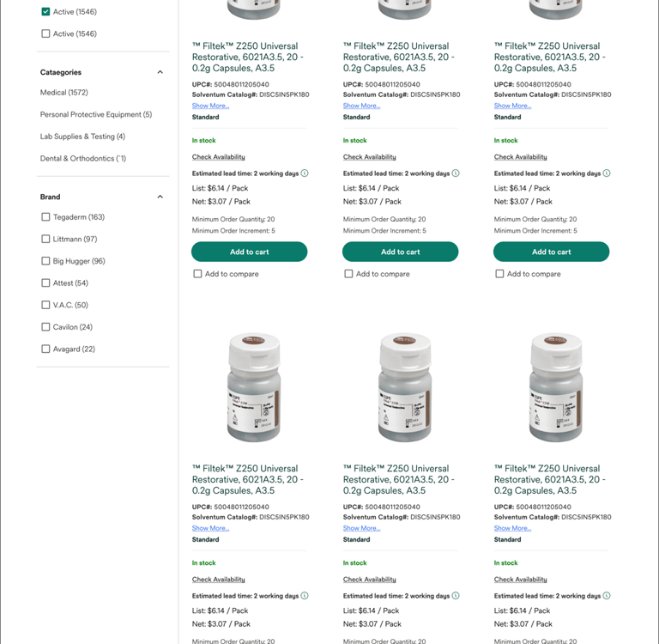Select Dental & Orthodontics (1) category
The height and width of the screenshot is (644, 659).
(x=82, y=159)
